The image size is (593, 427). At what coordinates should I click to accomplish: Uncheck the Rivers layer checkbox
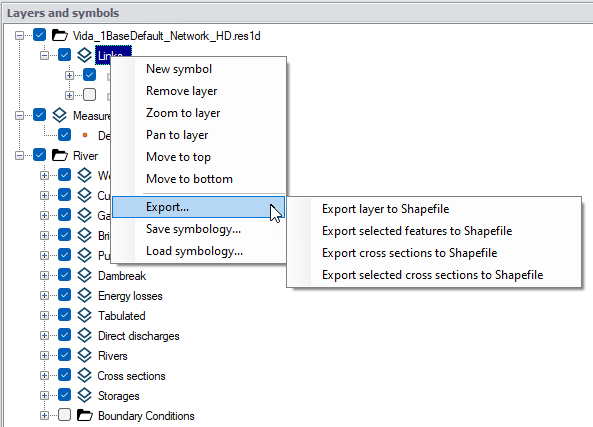pos(64,355)
